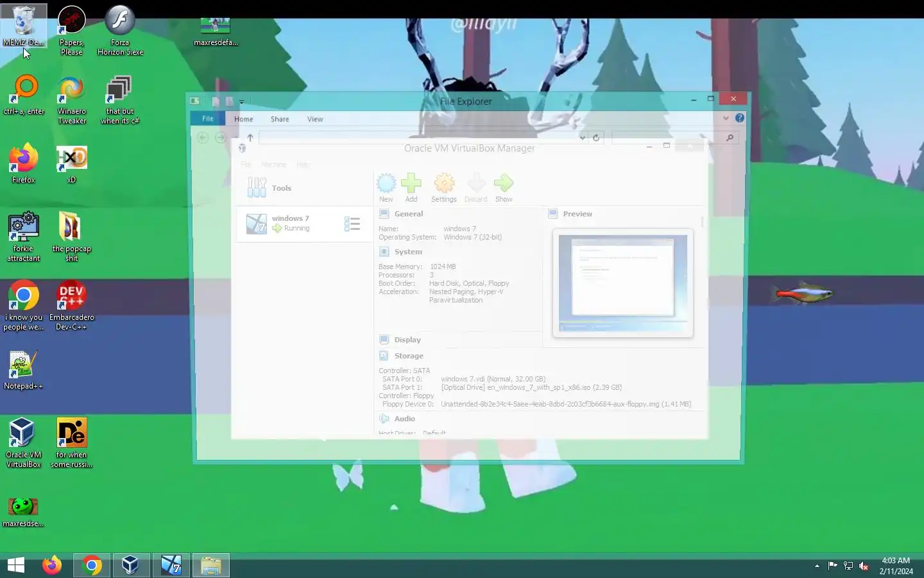Open the clock showing 4:03 AM

tap(896, 566)
